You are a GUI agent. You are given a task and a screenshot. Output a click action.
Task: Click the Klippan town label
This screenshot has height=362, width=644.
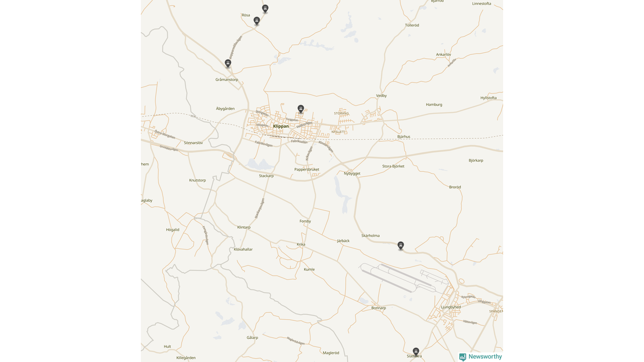pos(281,126)
